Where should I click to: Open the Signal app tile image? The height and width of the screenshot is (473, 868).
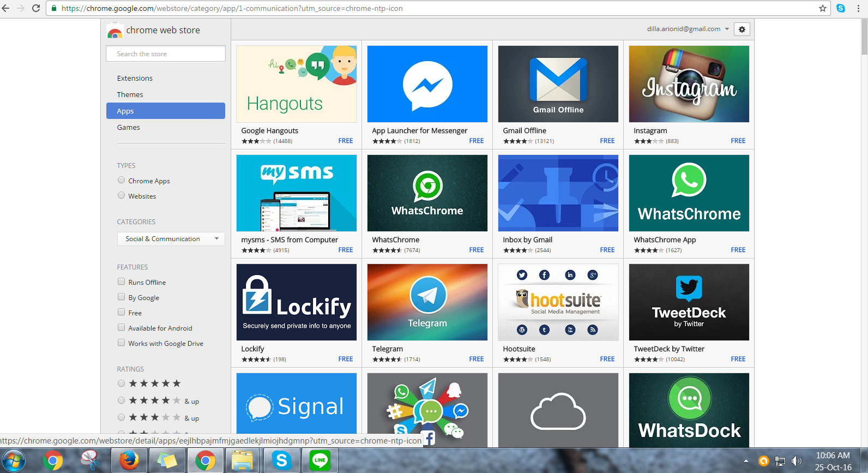[x=297, y=410]
